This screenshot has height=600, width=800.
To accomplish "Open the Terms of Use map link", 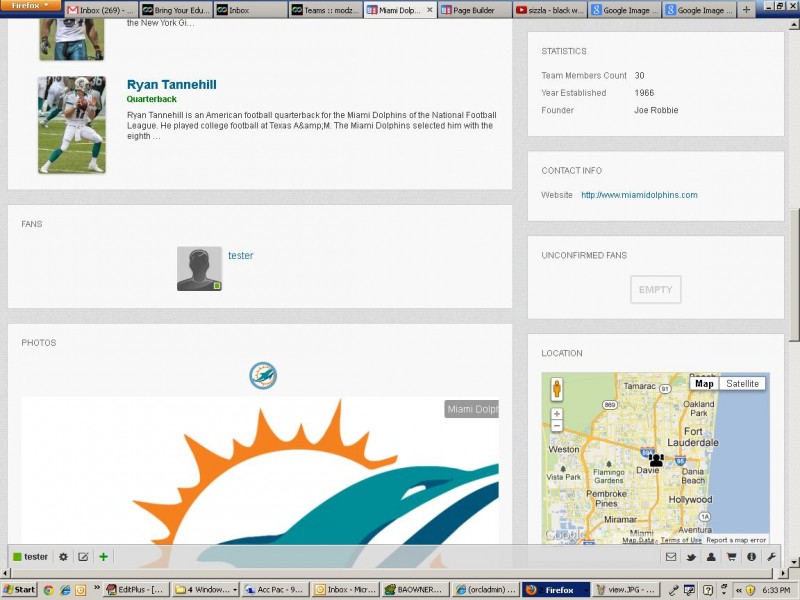I will 681,540.
